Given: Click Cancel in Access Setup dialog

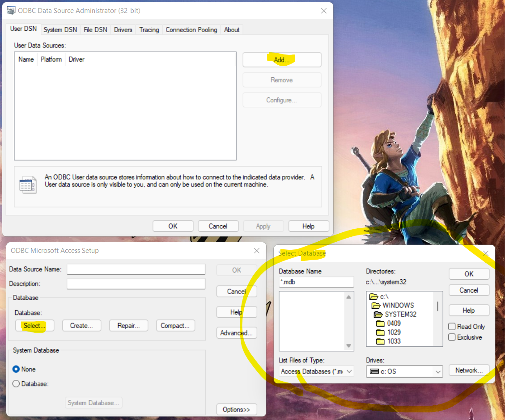Looking at the screenshot, I should (x=237, y=291).
